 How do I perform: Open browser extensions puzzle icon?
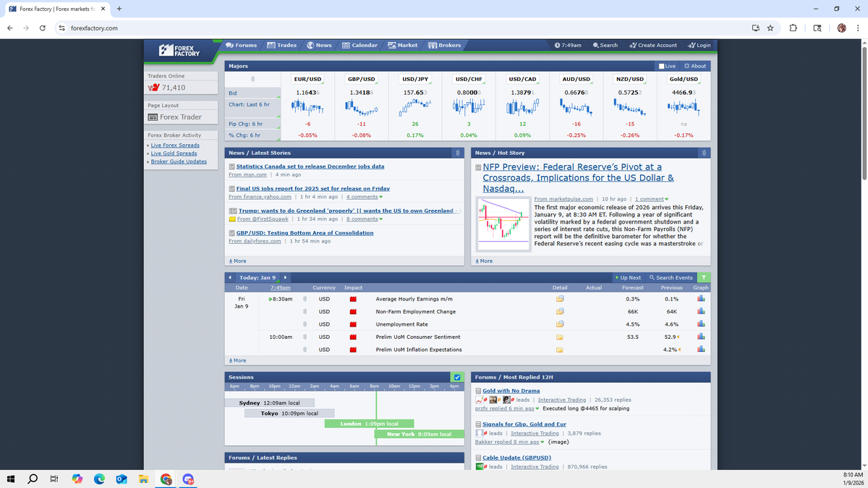tap(793, 28)
